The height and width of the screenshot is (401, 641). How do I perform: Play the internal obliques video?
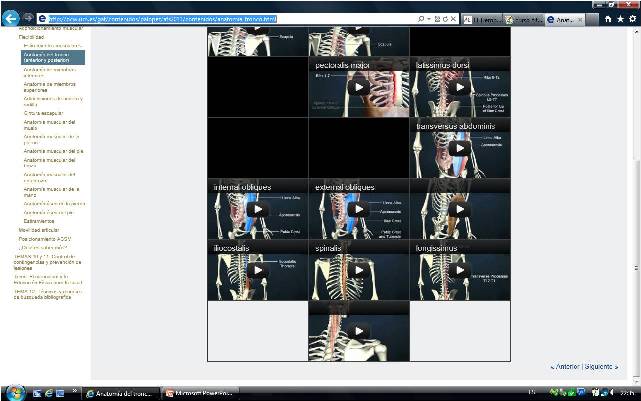point(257,209)
